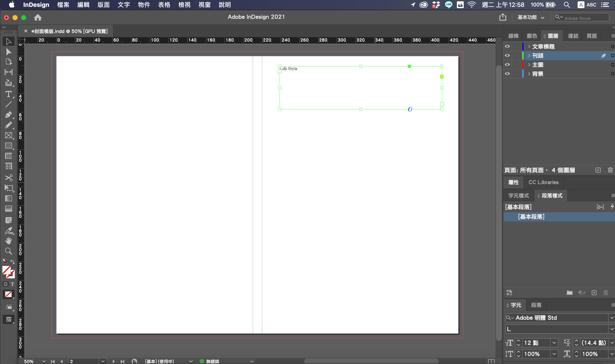Image resolution: width=615 pixels, height=364 pixels.
Task: Click the Home icon
Action: pyautogui.click(x=38, y=17)
